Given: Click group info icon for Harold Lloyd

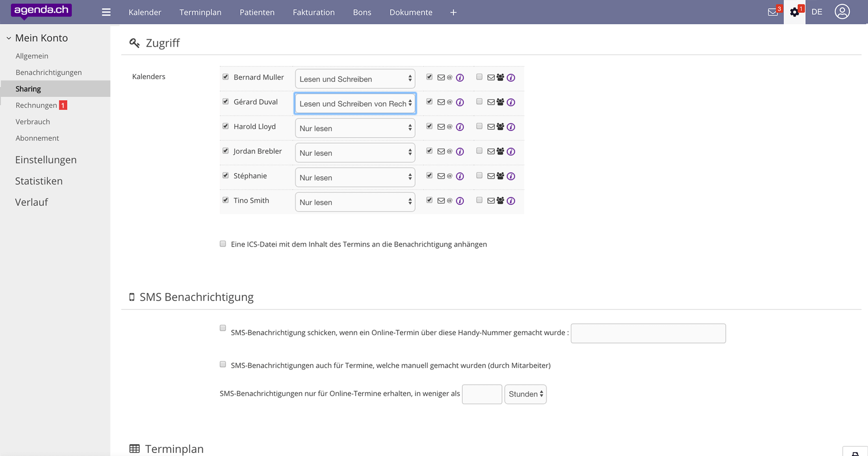Looking at the screenshot, I should (x=511, y=127).
